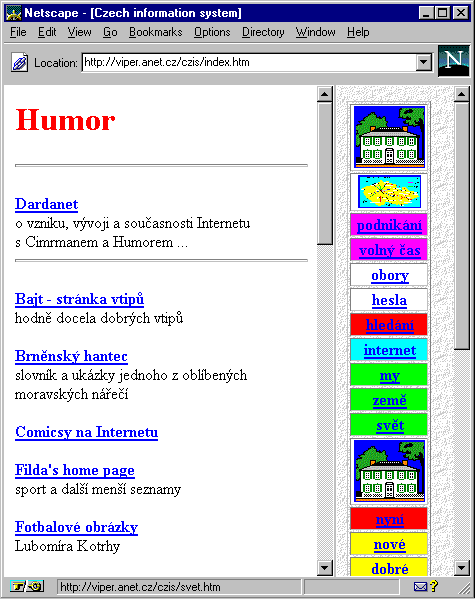Click the lower house image in sidebar
The height and width of the screenshot is (599, 475).
click(389, 471)
